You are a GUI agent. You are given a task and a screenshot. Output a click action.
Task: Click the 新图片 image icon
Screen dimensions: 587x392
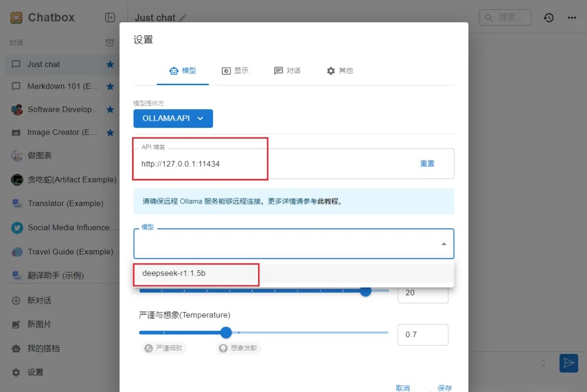point(16,325)
